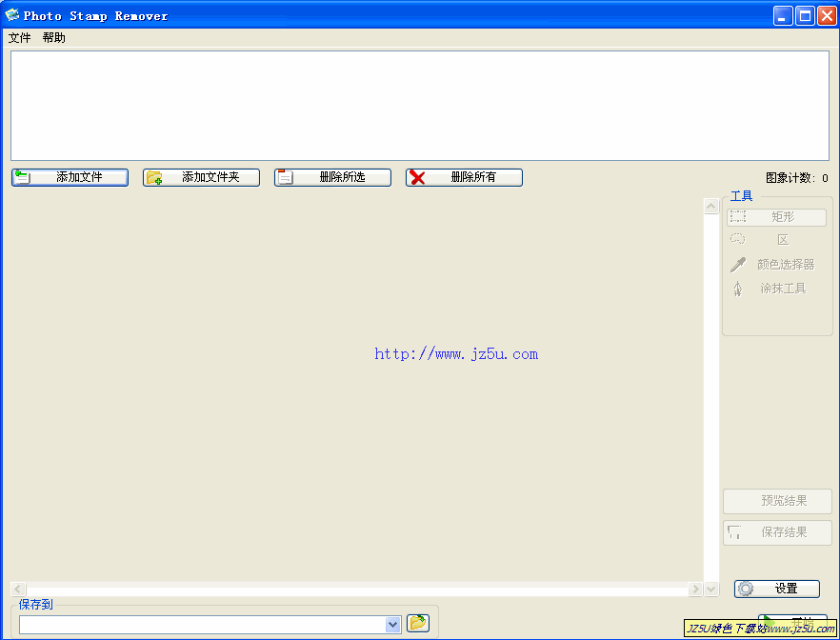The width and height of the screenshot is (840, 640).
Task: Minimize the Photo Stamp Remover window
Action: pyautogui.click(x=783, y=16)
